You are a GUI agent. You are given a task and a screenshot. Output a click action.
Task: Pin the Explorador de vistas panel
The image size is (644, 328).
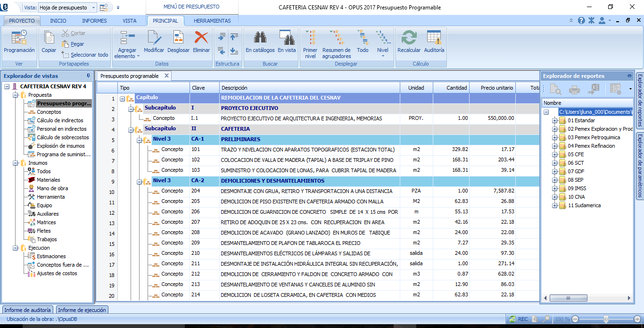[x=88, y=76]
